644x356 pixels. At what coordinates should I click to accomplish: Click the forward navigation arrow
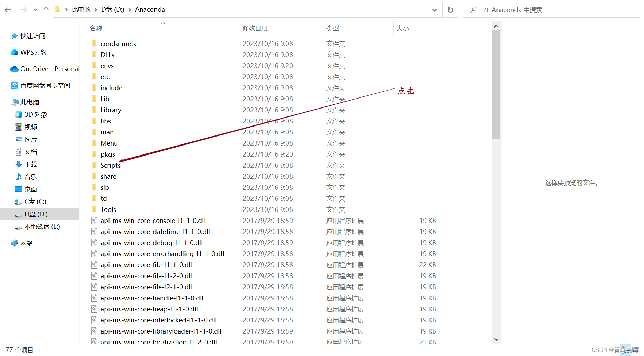click(23, 10)
